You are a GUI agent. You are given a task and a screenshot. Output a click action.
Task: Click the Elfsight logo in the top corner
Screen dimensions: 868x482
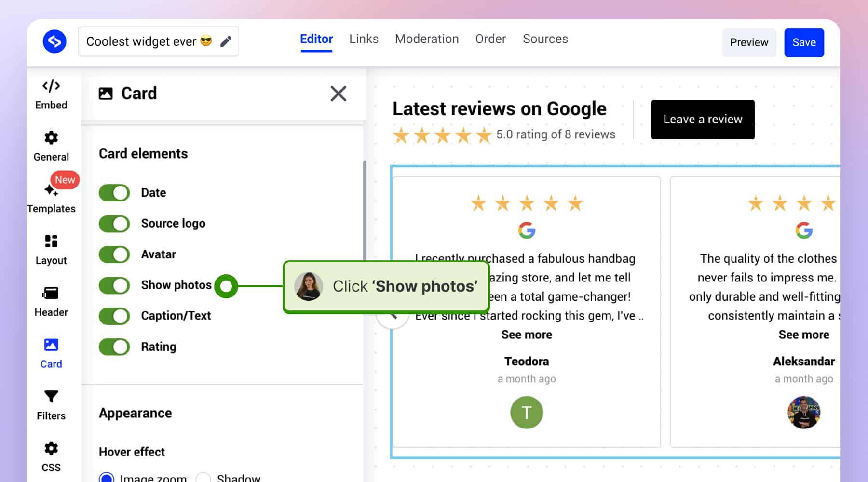(x=54, y=41)
